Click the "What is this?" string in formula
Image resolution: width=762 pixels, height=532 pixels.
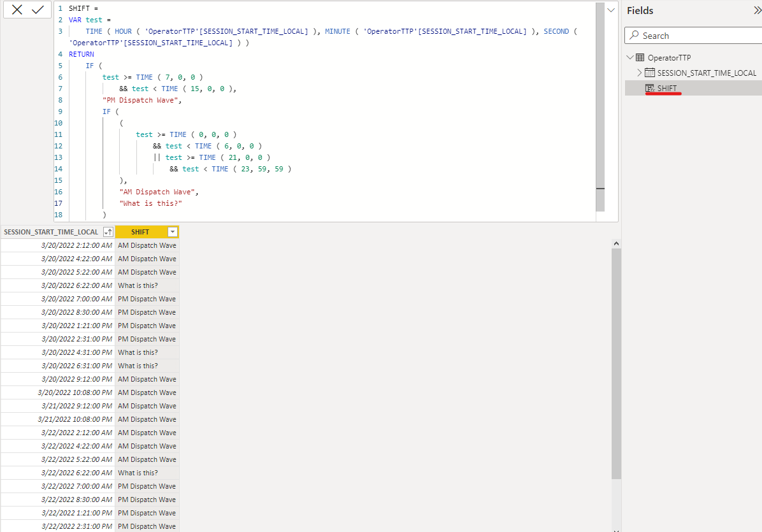tap(150, 204)
